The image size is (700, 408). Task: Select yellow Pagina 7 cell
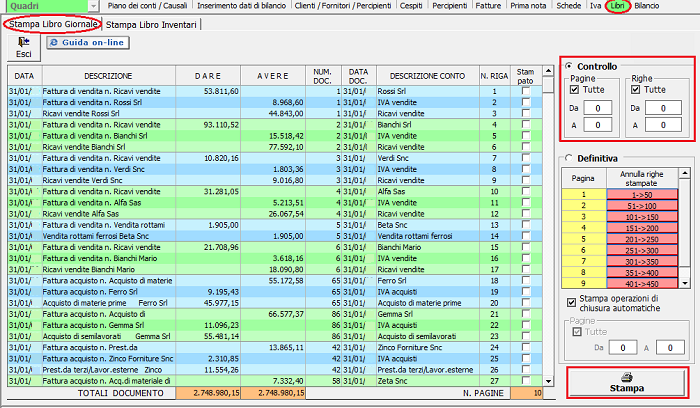tap(583, 261)
